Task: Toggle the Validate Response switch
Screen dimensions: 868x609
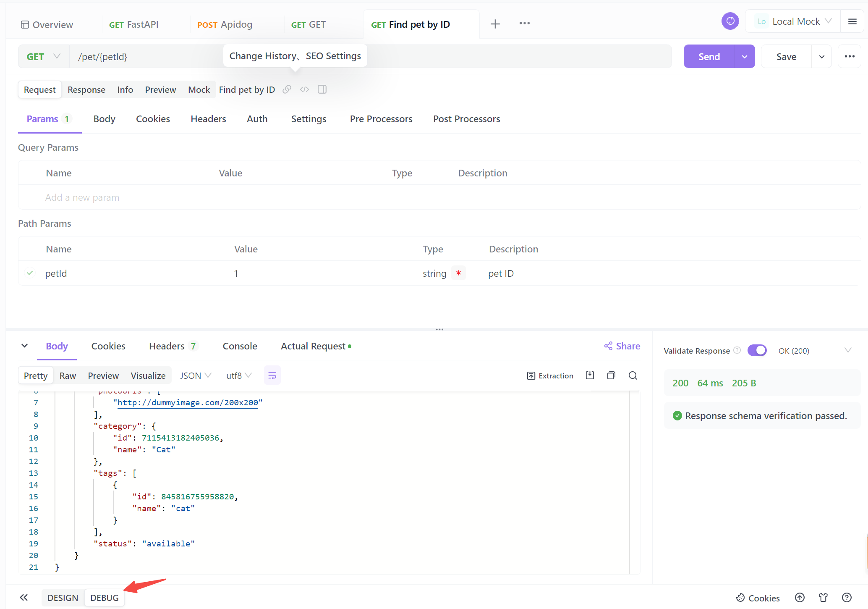Action: coord(757,350)
